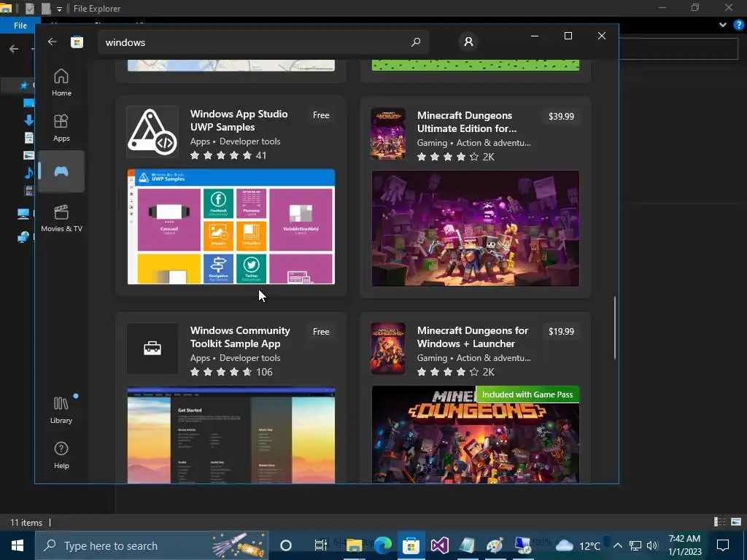The height and width of the screenshot is (560, 747).
Task: Open Cortana circle on taskbar
Action: click(x=285, y=545)
